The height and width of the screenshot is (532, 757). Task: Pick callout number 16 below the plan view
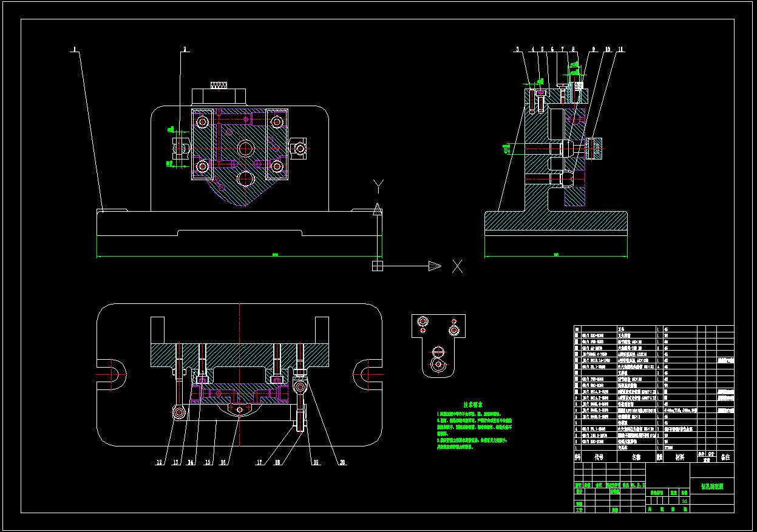[x=223, y=462]
